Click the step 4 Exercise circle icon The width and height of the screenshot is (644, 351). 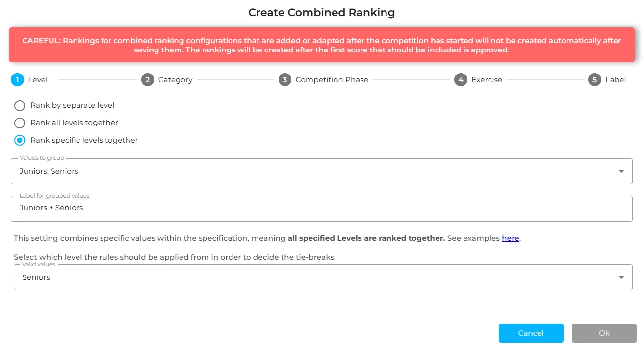point(461,80)
